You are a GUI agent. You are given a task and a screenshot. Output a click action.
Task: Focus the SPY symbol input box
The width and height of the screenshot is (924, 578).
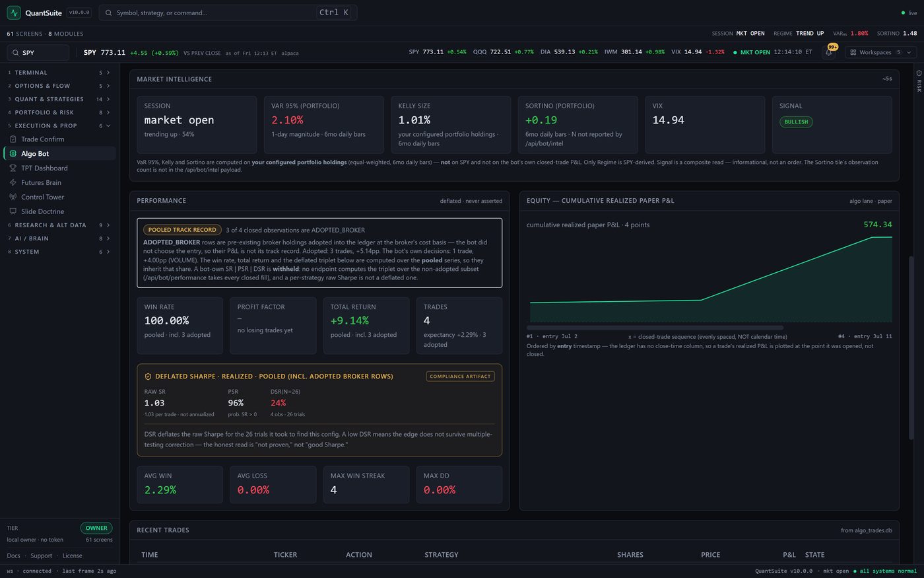[38, 53]
